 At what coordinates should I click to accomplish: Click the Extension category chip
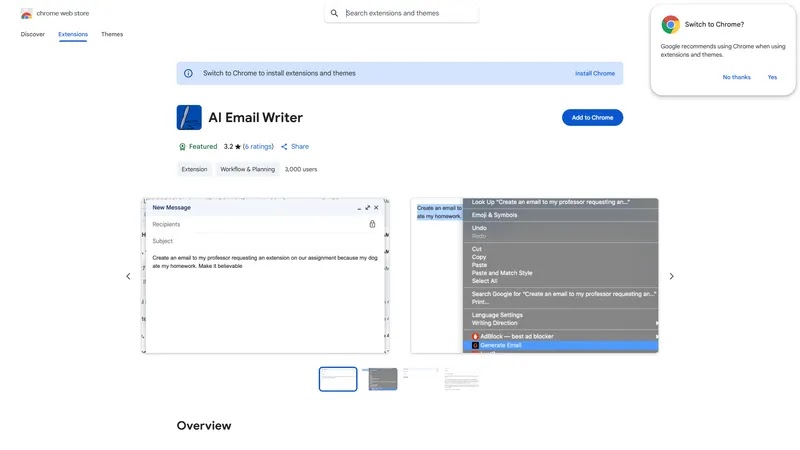click(194, 169)
